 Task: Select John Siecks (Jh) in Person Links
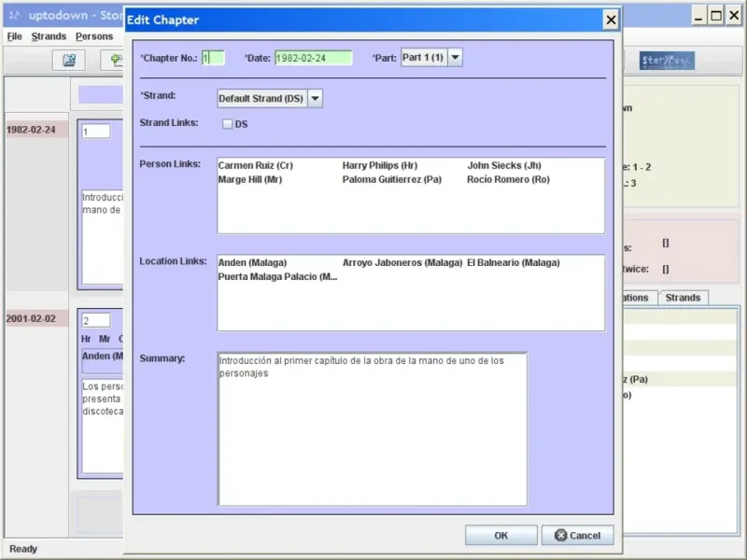coord(504,165)
